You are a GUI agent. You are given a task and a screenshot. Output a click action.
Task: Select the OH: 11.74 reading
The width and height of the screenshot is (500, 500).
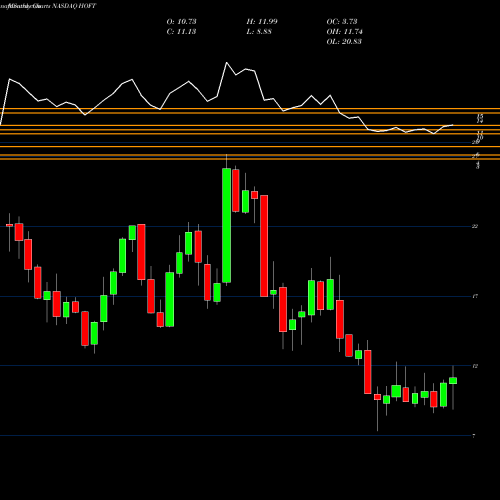[344, 32]
